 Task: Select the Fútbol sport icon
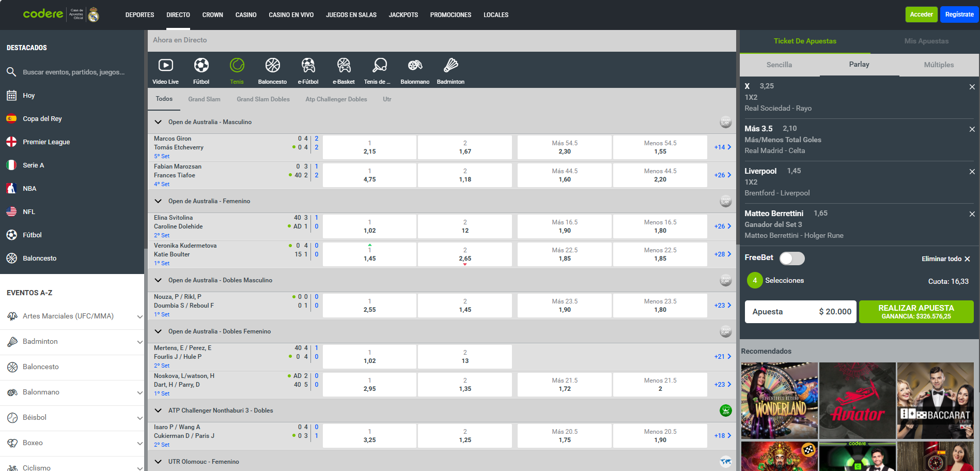click(x=201, y=65)
